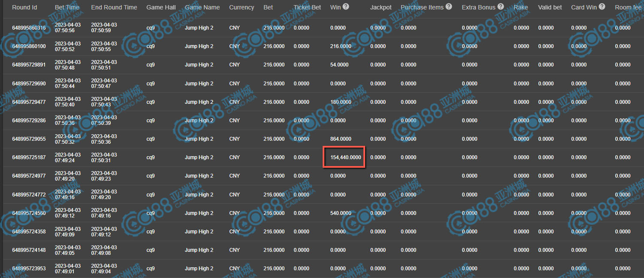Viewport: 644px width, 278px height.
Task: Click CNY in row 648995860316
Action: tap(235, 28)
